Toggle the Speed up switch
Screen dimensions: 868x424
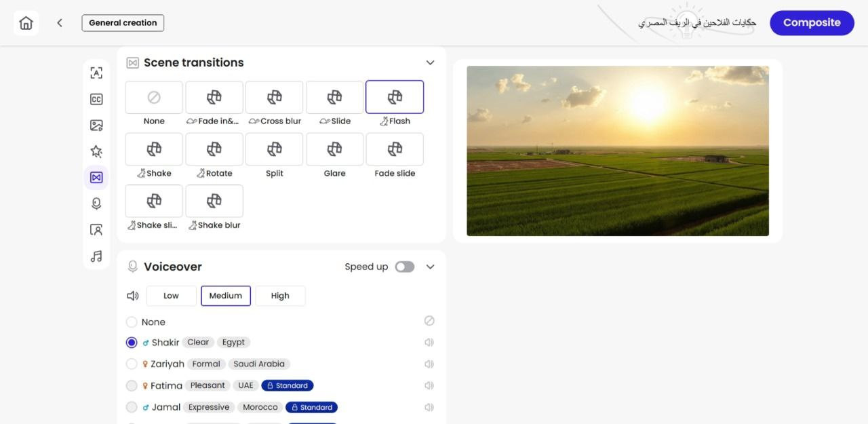pyautogui.click(x=405, y=267)
